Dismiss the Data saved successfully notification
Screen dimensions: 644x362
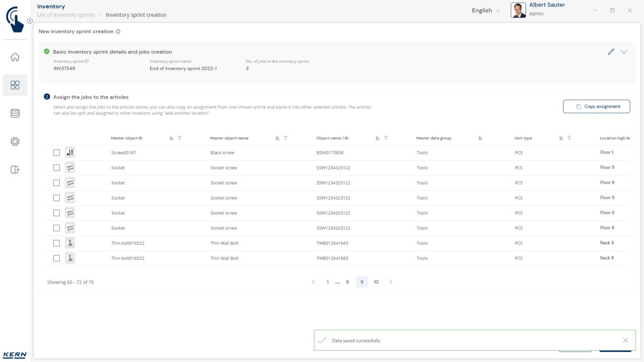[x=625, y=340]
